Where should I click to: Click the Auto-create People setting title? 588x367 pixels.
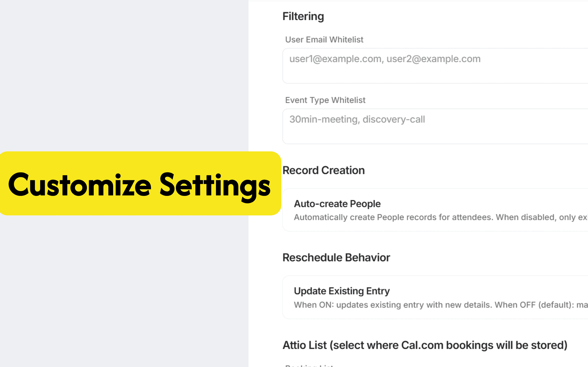[x=337, y=204]
